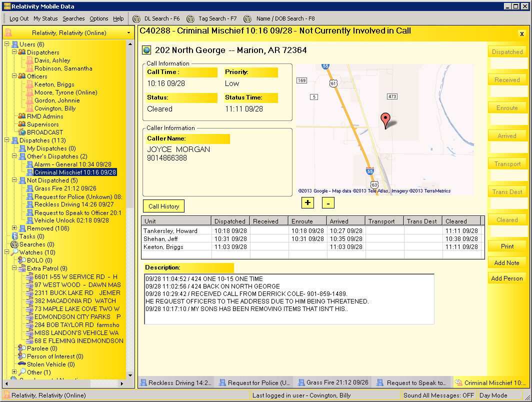Click the Tasks clipboard icon in tree
The width and height of the screenshot is (532, 402).
pyautogui.click(x=14, y=236)
